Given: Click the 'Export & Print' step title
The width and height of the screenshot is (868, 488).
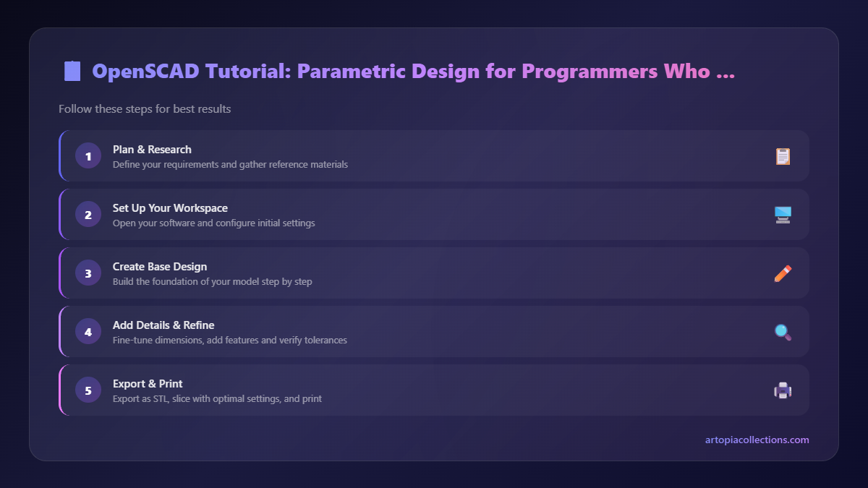Looking at the screenshot, I should coord(148,384).
